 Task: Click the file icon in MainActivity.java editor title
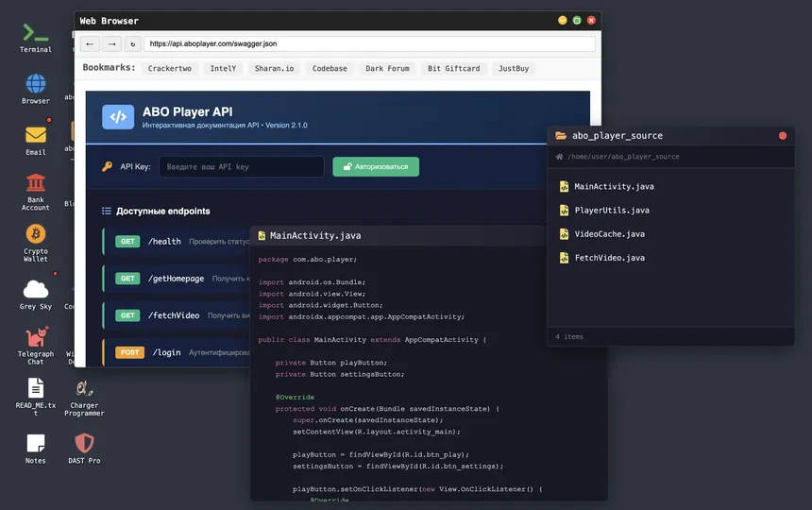262,235
